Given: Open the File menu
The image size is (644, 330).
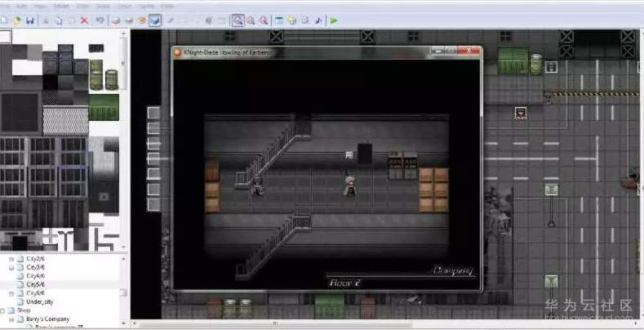Looking at the screenshot, I should [5, 7].
